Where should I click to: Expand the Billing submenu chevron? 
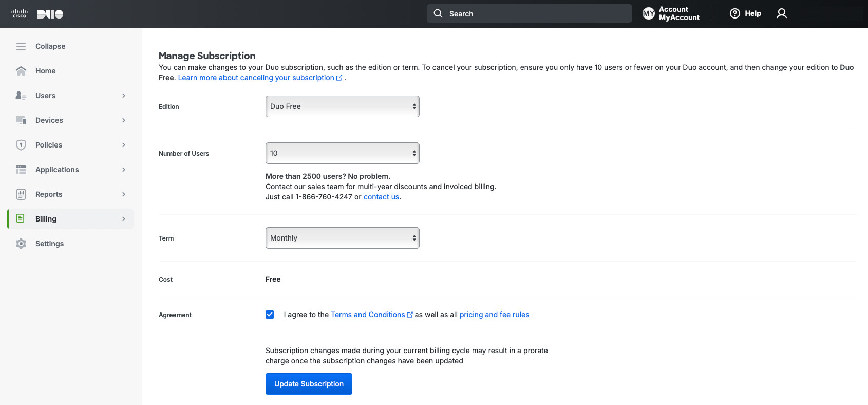click(124, 219)
